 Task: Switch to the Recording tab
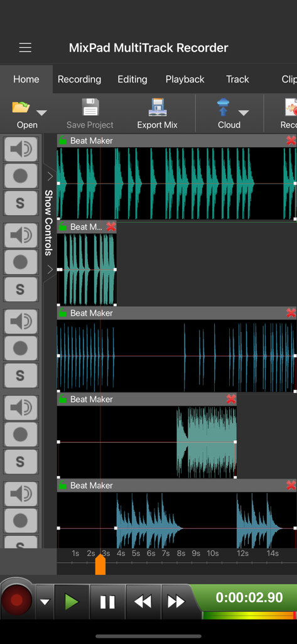tap(79, 79)
